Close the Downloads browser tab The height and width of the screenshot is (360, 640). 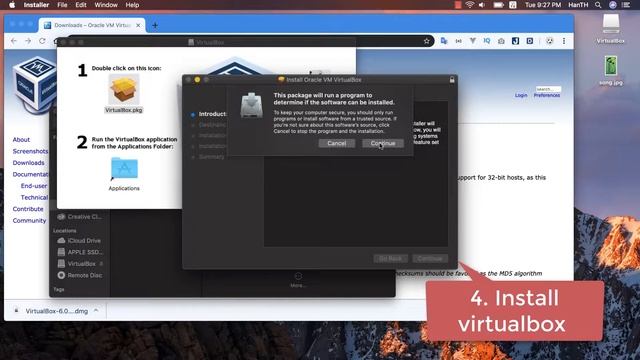point(138,25)
